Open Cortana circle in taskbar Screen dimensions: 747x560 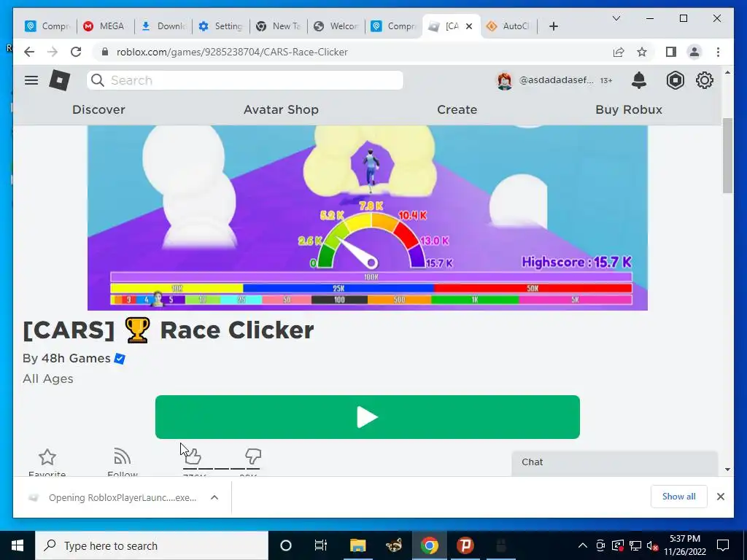(x=285, y=545)
